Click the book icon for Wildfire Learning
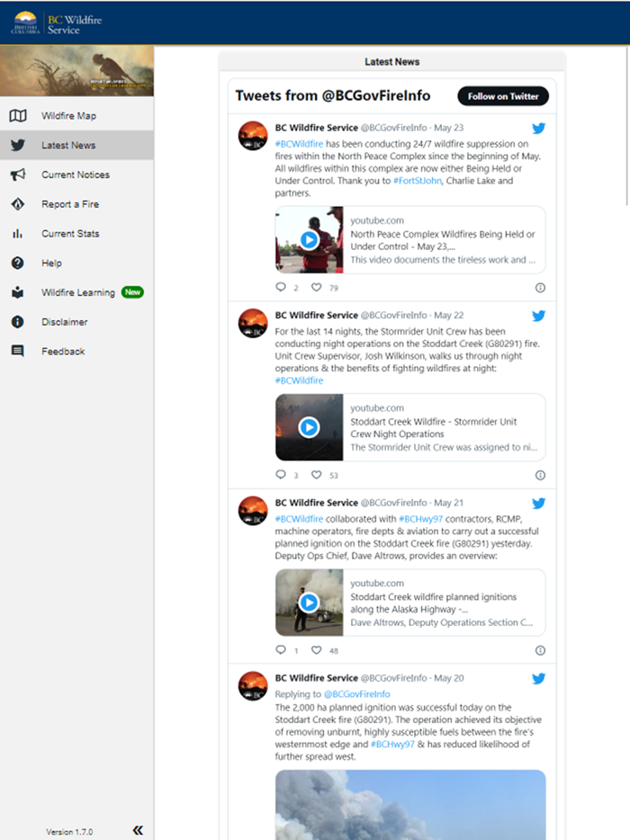Viewport: 630px width, 840px height. pyautogui.click(x=18, y=292)
